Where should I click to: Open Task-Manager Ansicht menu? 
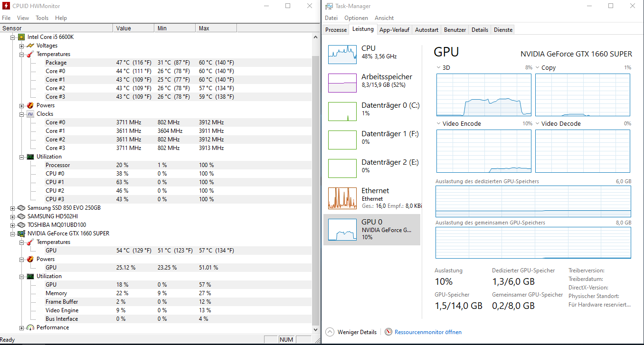pos(384,18)
